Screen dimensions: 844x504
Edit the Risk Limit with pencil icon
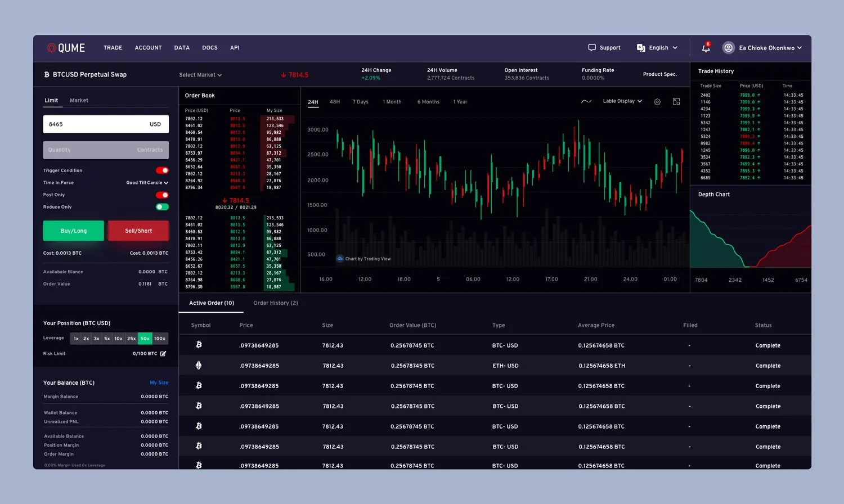point(163,354)
